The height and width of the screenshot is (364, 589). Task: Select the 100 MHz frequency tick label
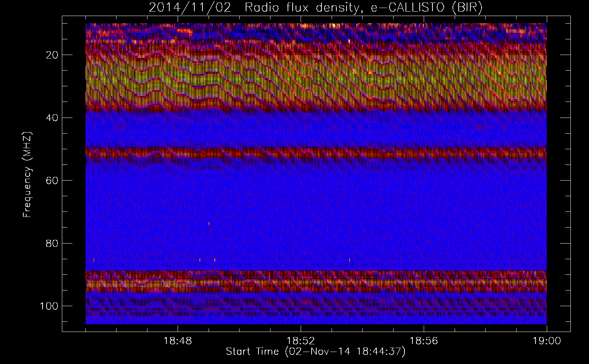[49, 306]
